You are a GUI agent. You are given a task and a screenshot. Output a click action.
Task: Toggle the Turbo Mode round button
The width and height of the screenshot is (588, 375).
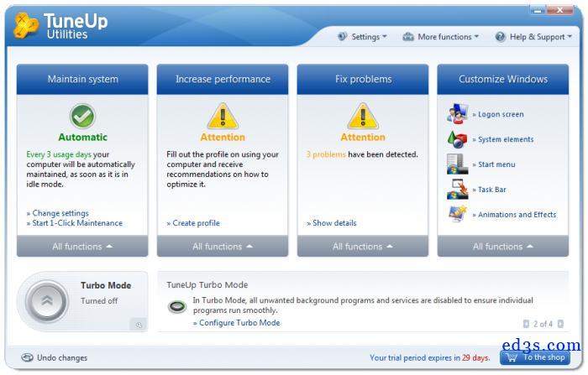47,301
